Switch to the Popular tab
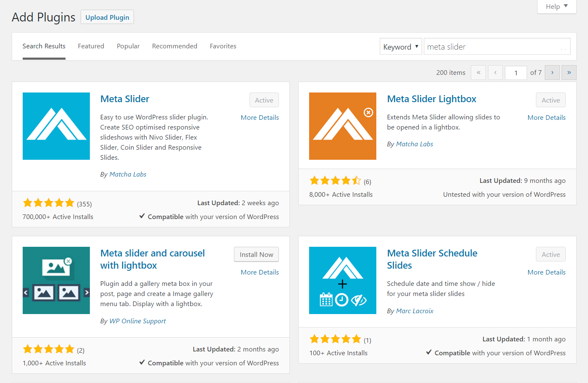The width and height of the screenshot is (588, 383). pyautogui.click(x=128, y=46)
